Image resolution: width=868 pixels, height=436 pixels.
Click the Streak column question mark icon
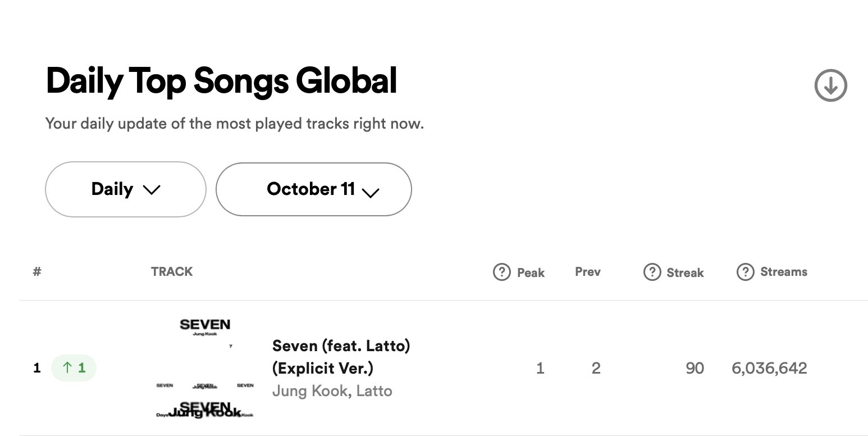[651, 272]
